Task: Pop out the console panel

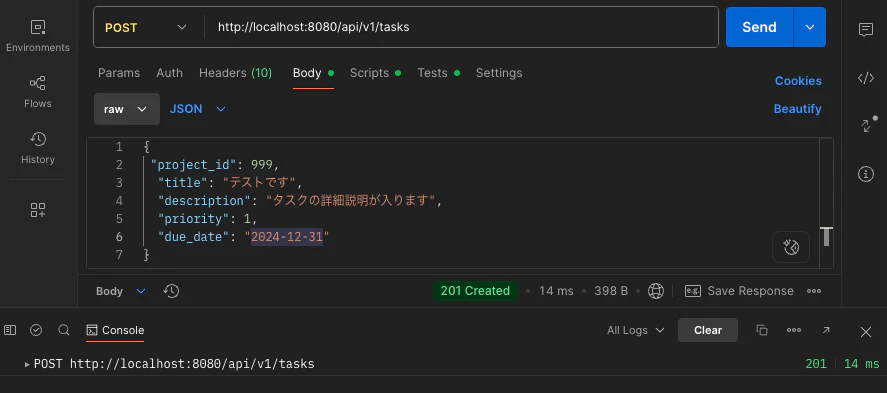Action: [x=825, y=330]
